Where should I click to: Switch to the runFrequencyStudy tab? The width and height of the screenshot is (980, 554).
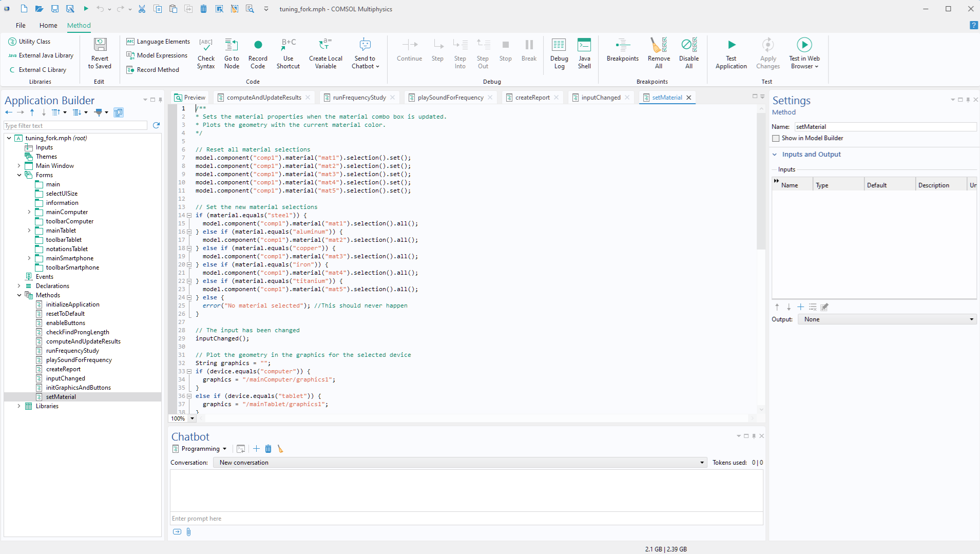pyautogui.click(x=359, y=98)
